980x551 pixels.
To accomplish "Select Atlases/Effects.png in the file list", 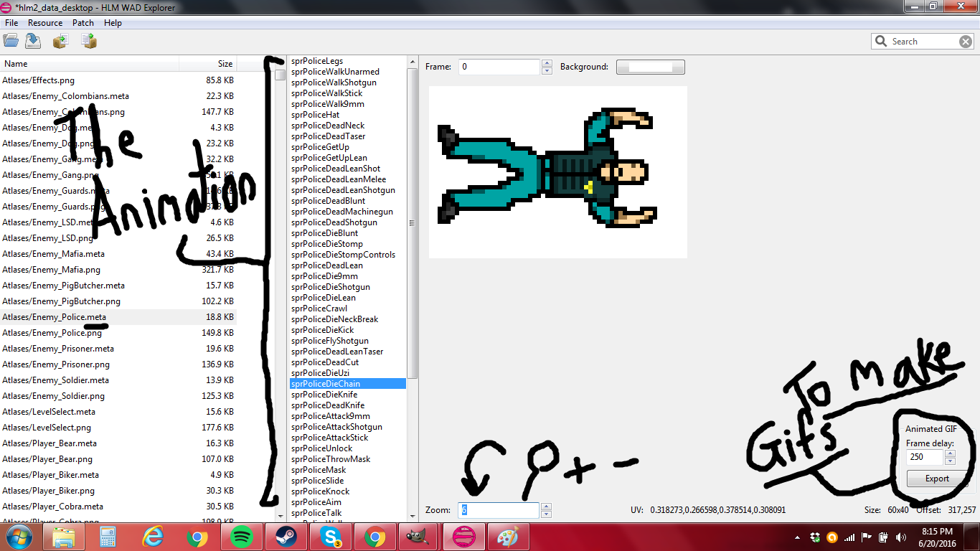I will tap(118, 80).
